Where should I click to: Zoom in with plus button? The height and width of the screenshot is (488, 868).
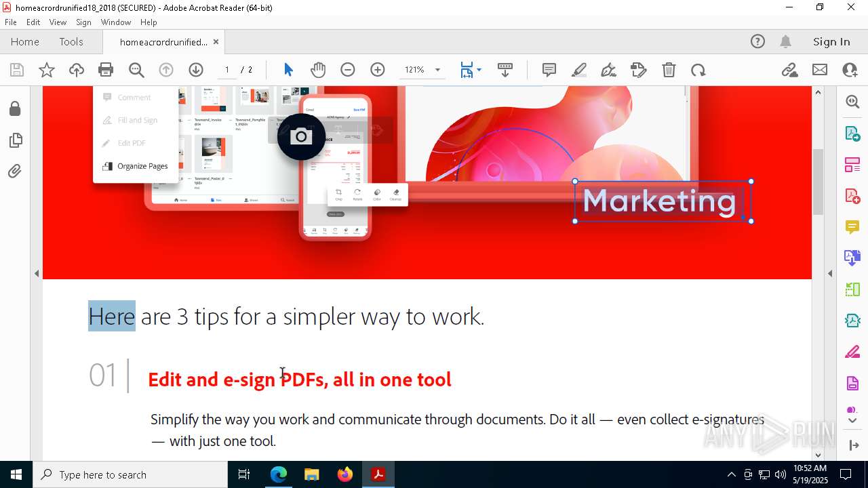pyautogui.click(x=378, y=70)
